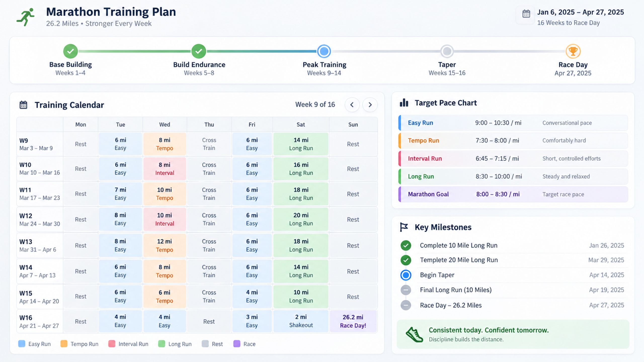Open the Tempo Run pace row
Image resolution: width=644 pixels, height=362 pixels.
coord(513,141)
